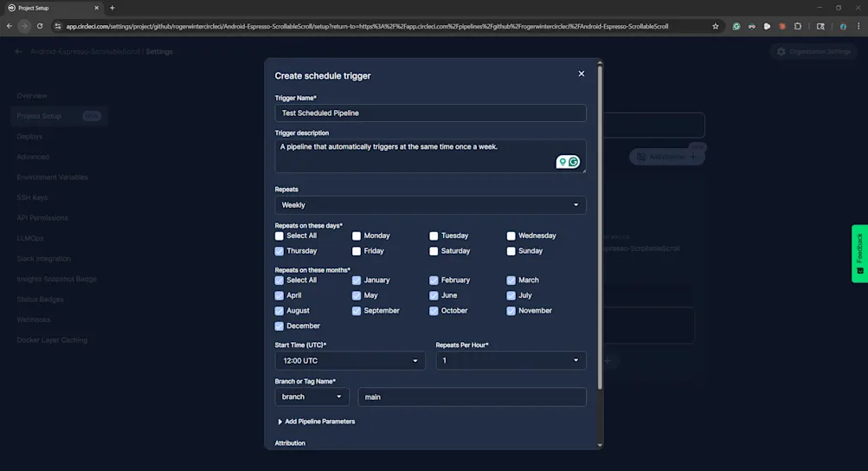Uncheck the January checkbox

[x=357, y=281]
